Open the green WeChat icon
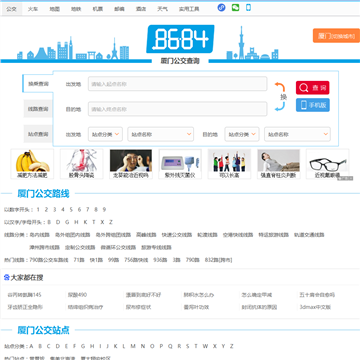 point(235,8)
